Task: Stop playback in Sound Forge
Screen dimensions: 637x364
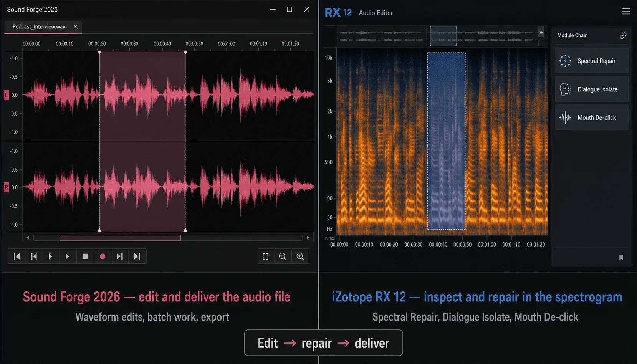Action: pyautogui.click(x=85, y=256)
